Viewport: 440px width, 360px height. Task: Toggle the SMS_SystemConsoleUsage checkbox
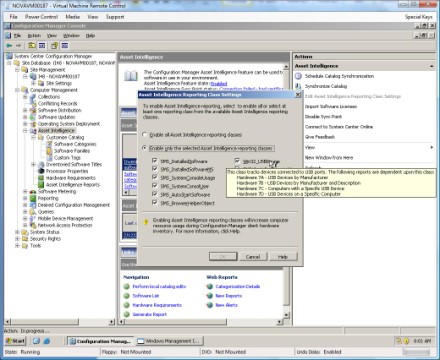[x=154, y=177]
